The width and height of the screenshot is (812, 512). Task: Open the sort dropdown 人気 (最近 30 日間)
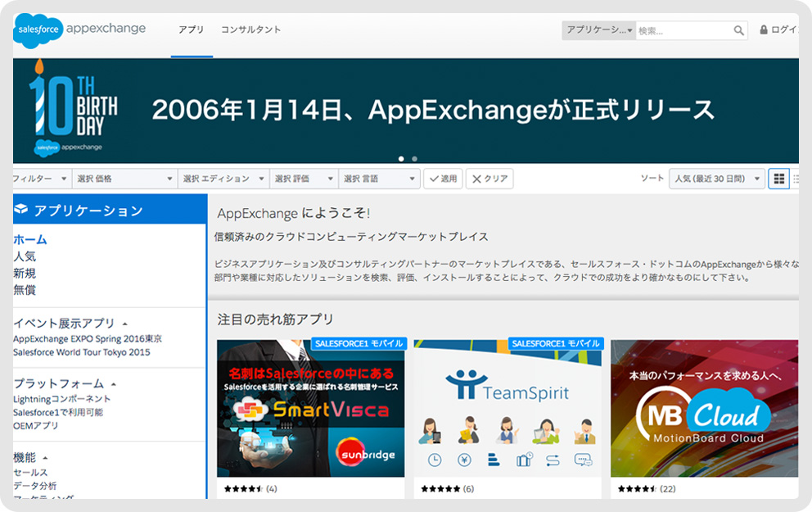[x=717, y=179]
